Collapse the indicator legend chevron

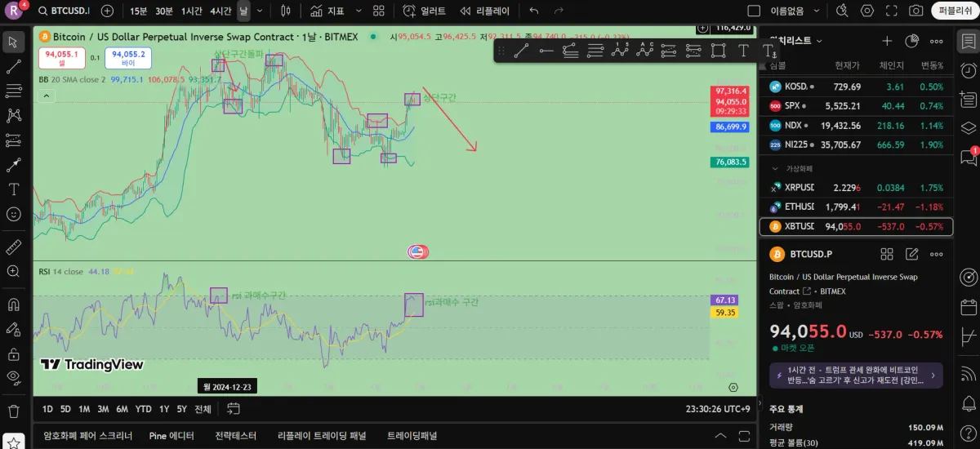click(47, 96)
